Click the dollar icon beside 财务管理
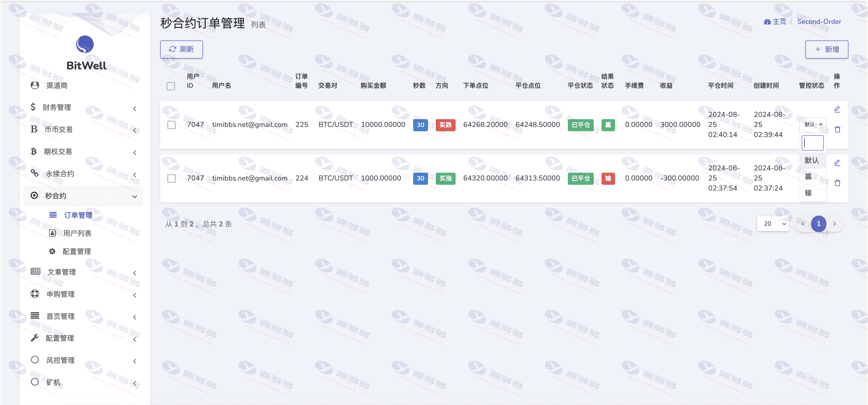The image size is (868, 405). point(33,107)
